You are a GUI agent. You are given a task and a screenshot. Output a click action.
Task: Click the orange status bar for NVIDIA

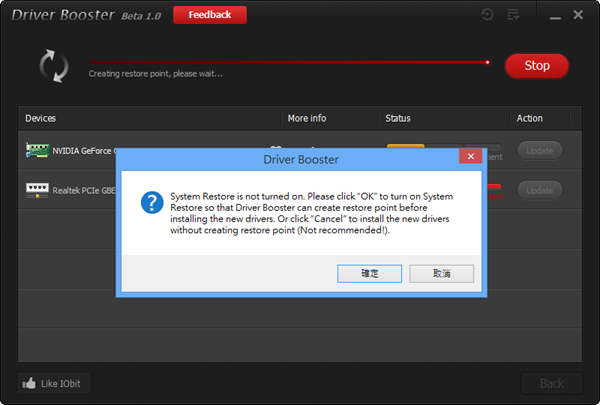tap(406, 146)
